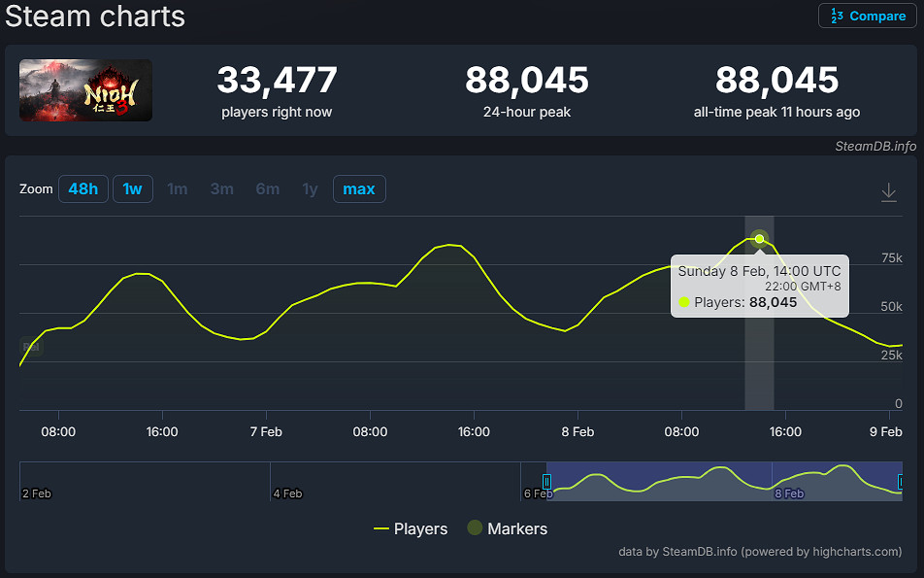Switch to the 1m zoom range
The width and height of the screenshot is (924, 578).
click(178, 188)
